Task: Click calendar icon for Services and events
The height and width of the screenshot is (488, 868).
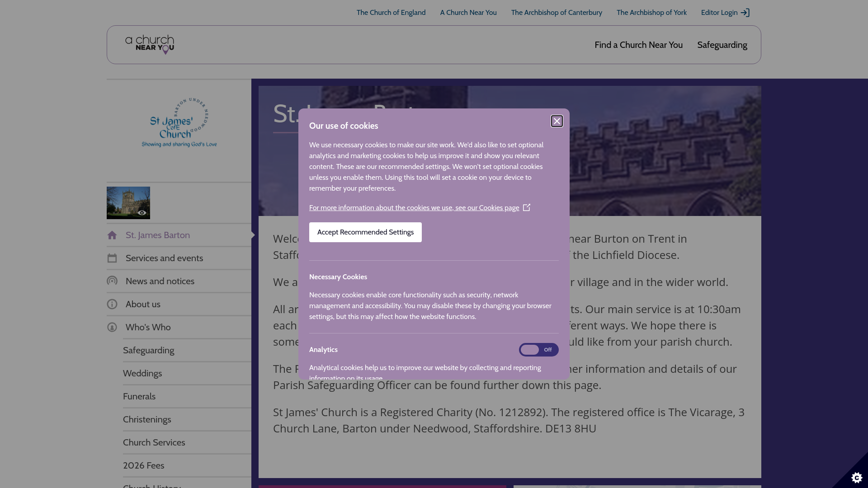Action: pos(112,258)
